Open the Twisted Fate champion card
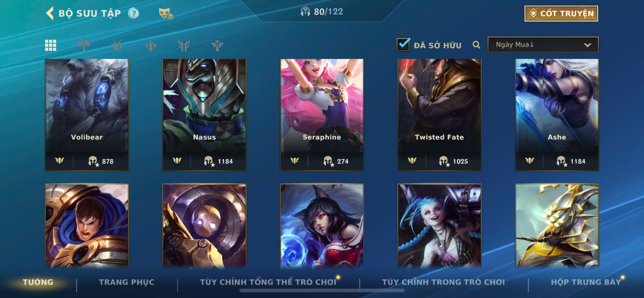This screenshot has height=298, width=644. (439, 115)
